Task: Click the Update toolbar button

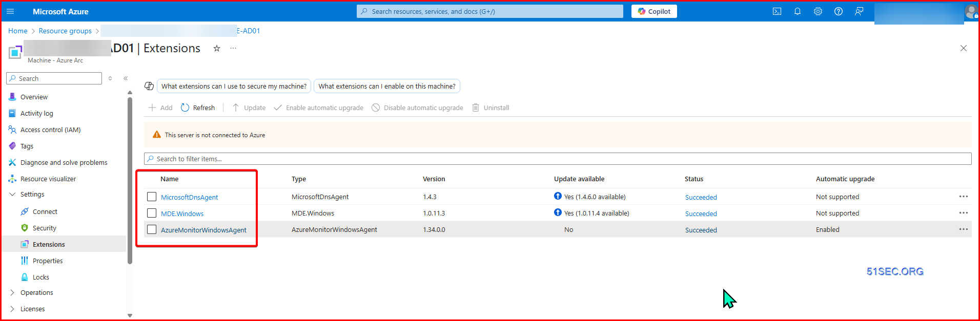Action: (249, 108)
